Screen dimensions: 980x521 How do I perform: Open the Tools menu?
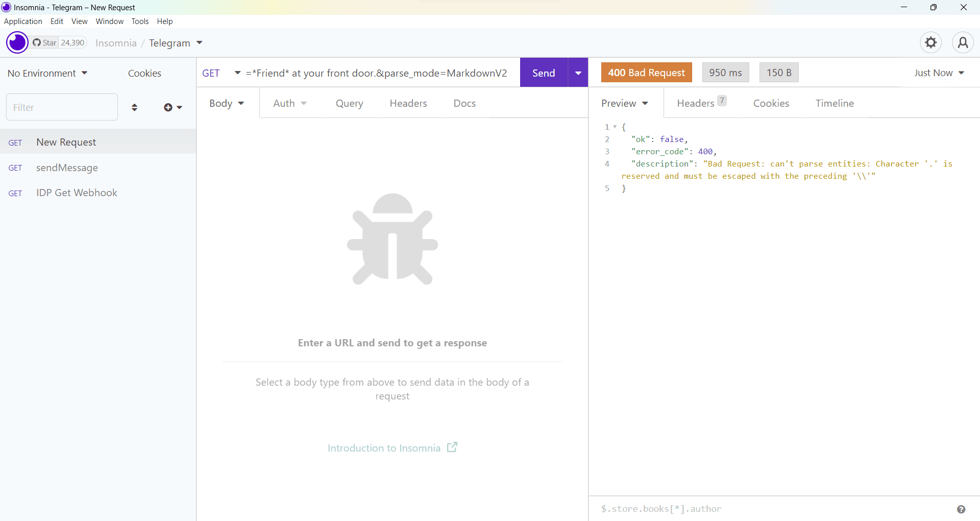[140, 21]
